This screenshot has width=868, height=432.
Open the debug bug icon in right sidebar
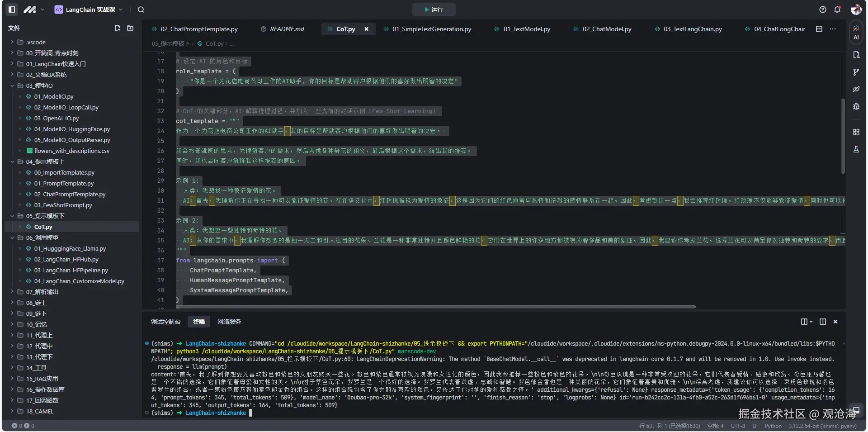[856, 106]
